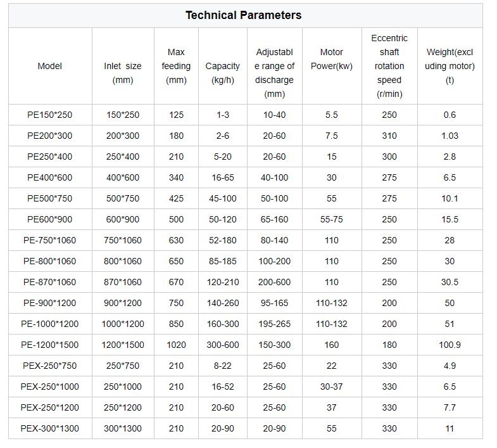Image resolution: width=497 pixels, height=448 pixels.
Task: Select the PEX-300*1300 model cell
Action: pos(50,428)
